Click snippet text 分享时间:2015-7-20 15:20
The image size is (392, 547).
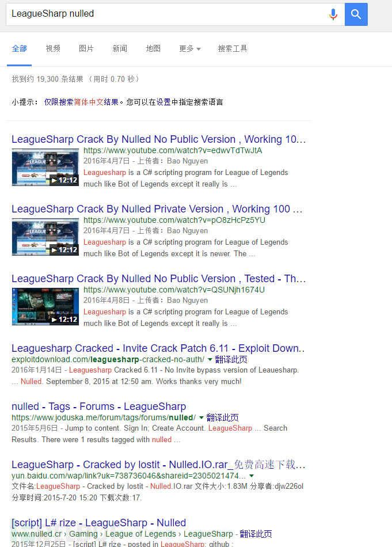pos(55,498)
